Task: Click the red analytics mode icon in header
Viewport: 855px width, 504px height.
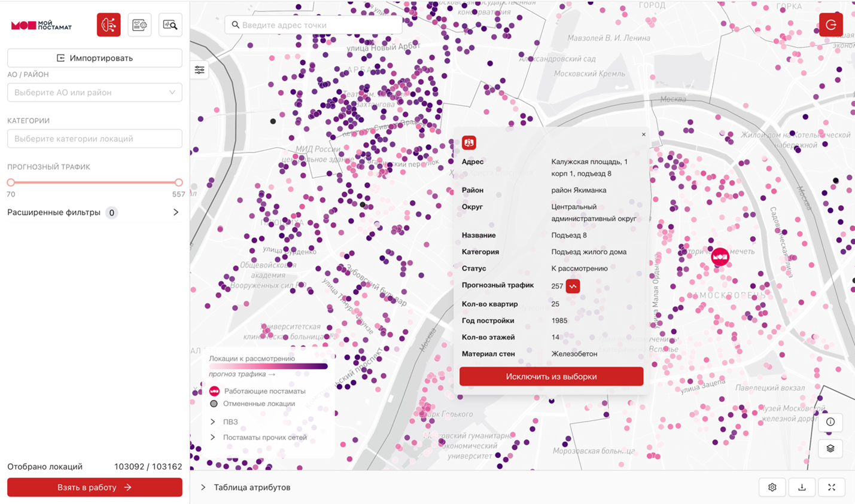Action: click(x=109, y=25)
